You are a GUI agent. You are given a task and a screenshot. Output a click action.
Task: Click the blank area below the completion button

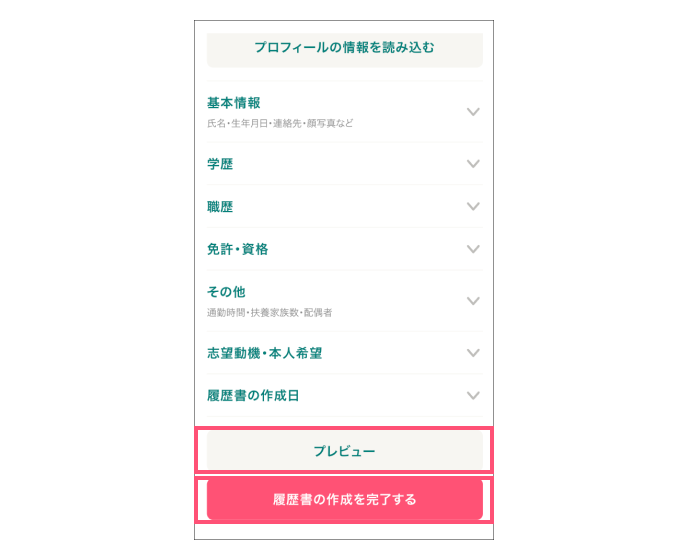(x=344, y=531)
